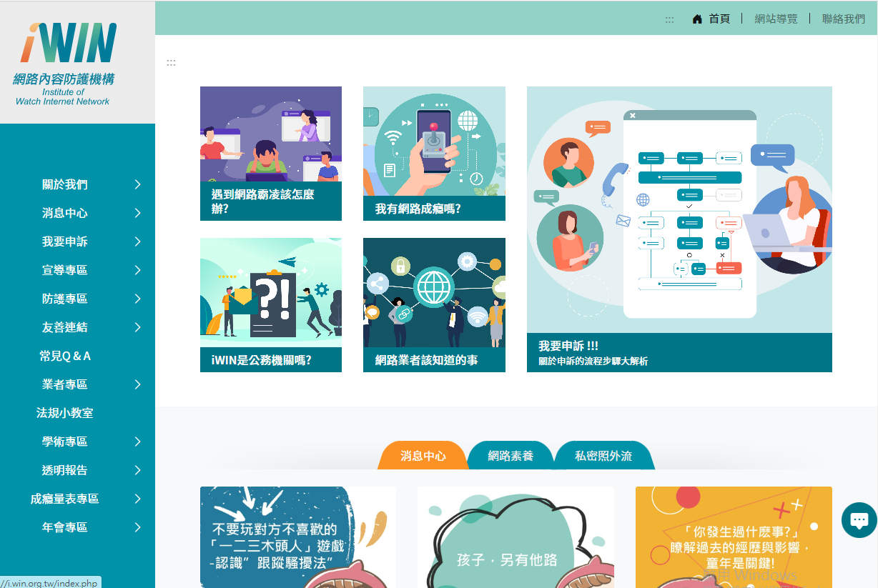Open the iWIN是公務機關嗎 card

(x=271, y=305)
